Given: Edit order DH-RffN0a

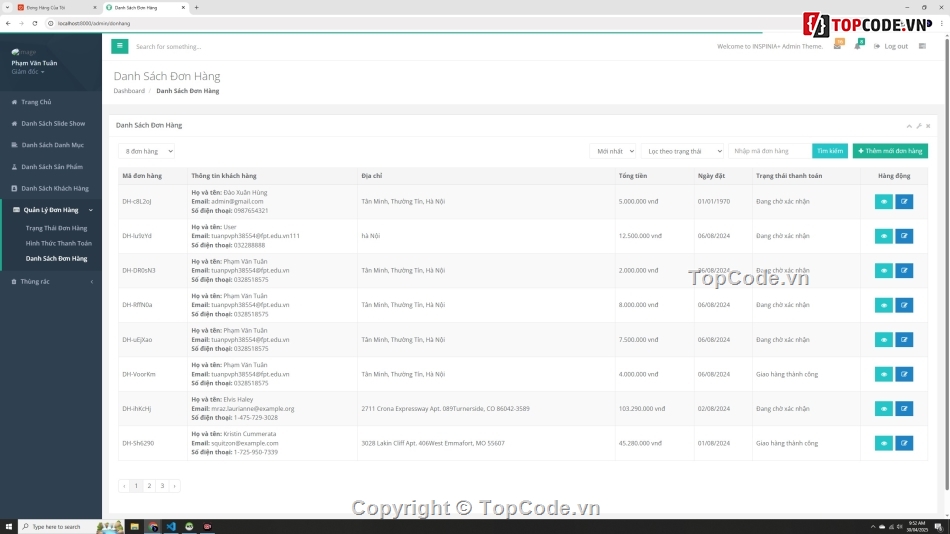Looking at the screenshot, I should 904,305.
